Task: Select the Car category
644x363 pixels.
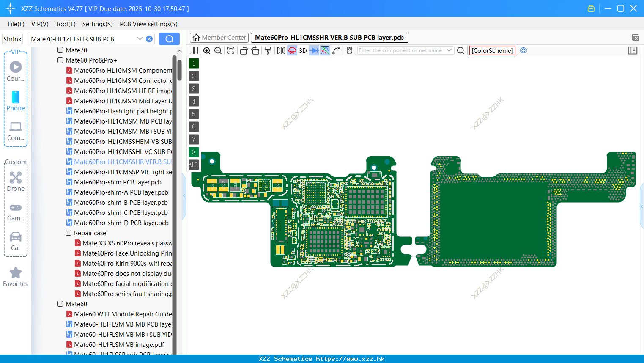Action: pos(16,241)
